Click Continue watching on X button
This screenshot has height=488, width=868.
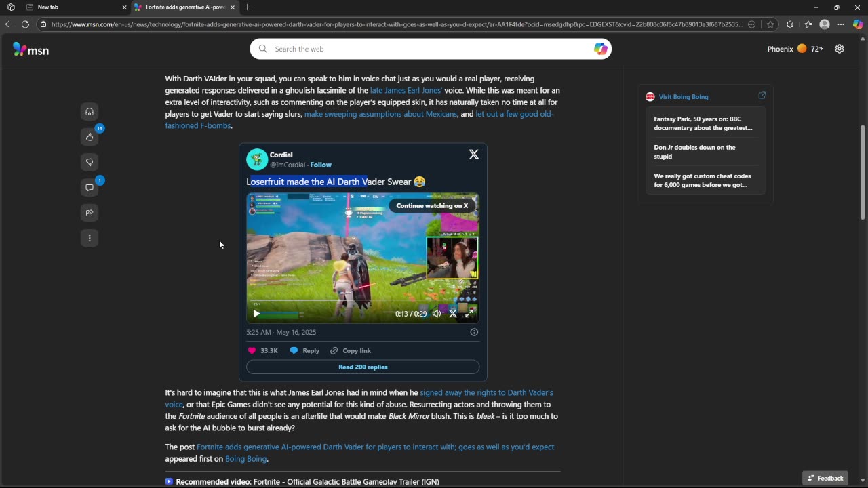432,205
